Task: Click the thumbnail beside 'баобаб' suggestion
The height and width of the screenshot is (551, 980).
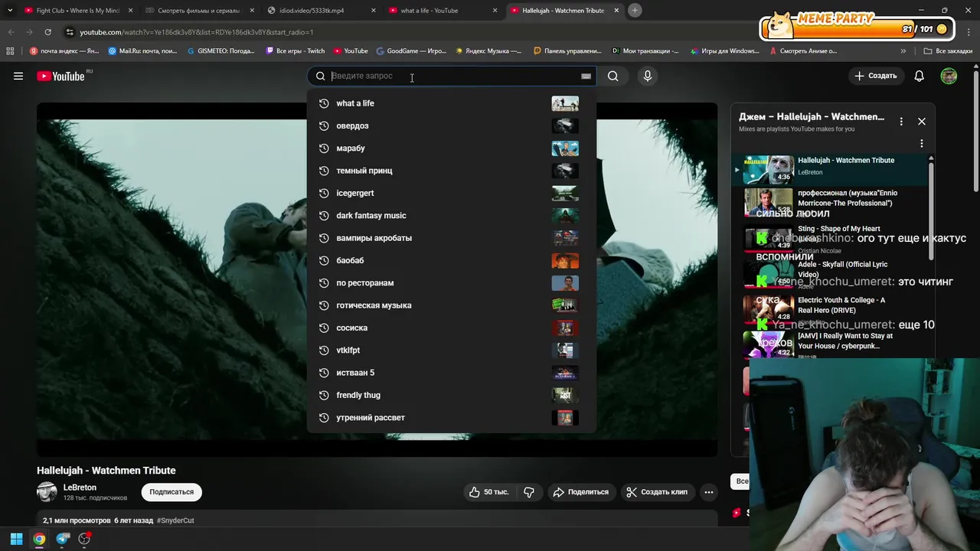Action: 565,260
